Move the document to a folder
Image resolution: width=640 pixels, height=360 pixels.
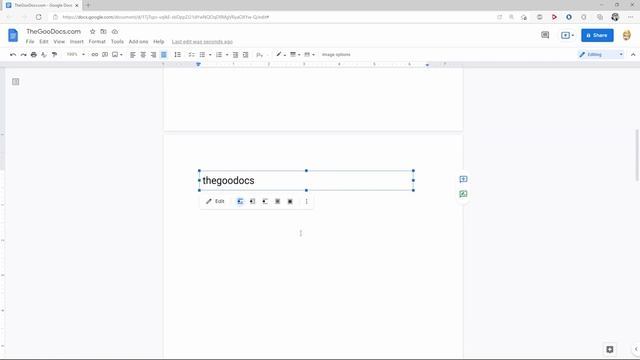point(103,31)
